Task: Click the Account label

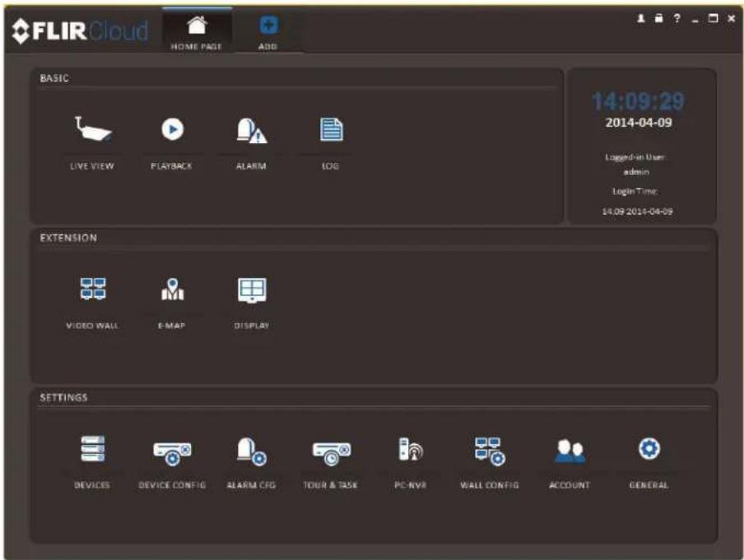Action: click(x=570, y=485)
